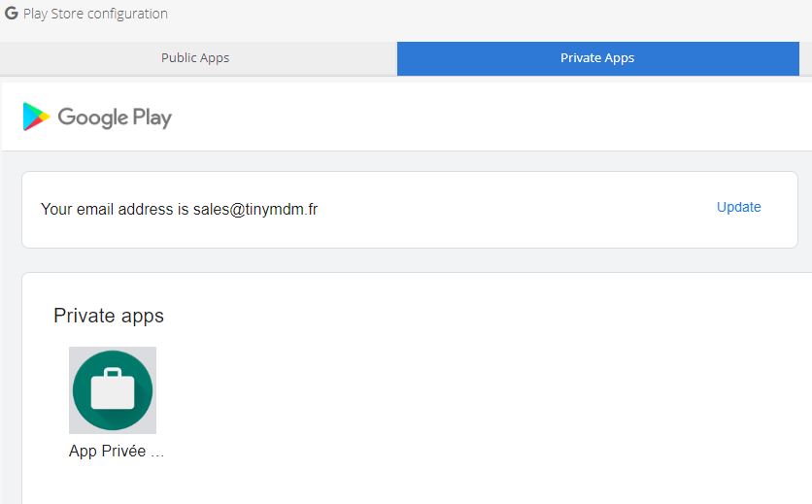This screenshot has width=812, height=504.
Task: Click the Private apps section heading
Action: 109,316
